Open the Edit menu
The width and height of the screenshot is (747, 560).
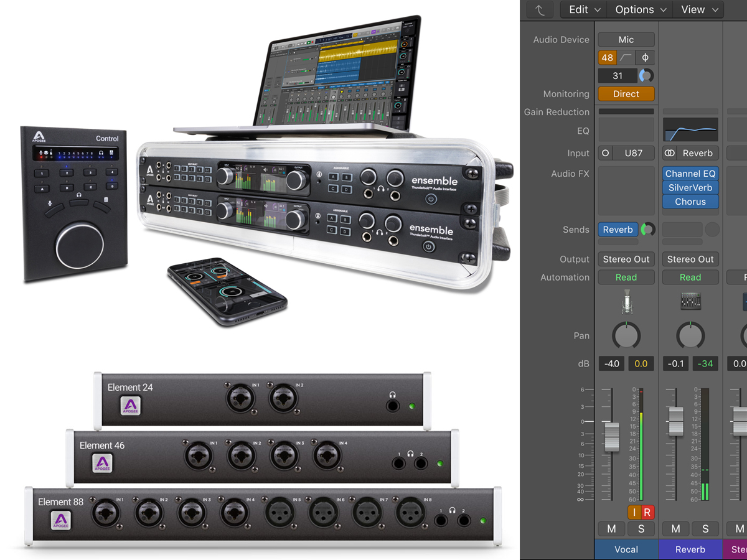pos(584,9)
